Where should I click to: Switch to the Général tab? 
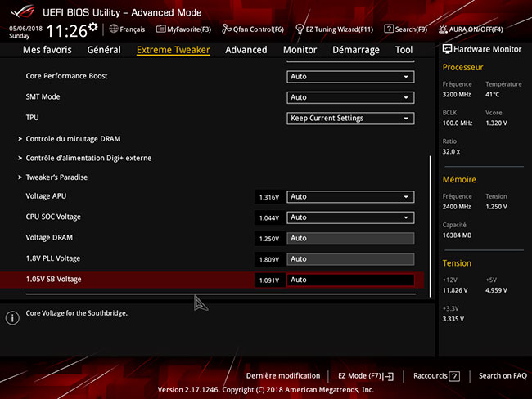click(104, 50)
